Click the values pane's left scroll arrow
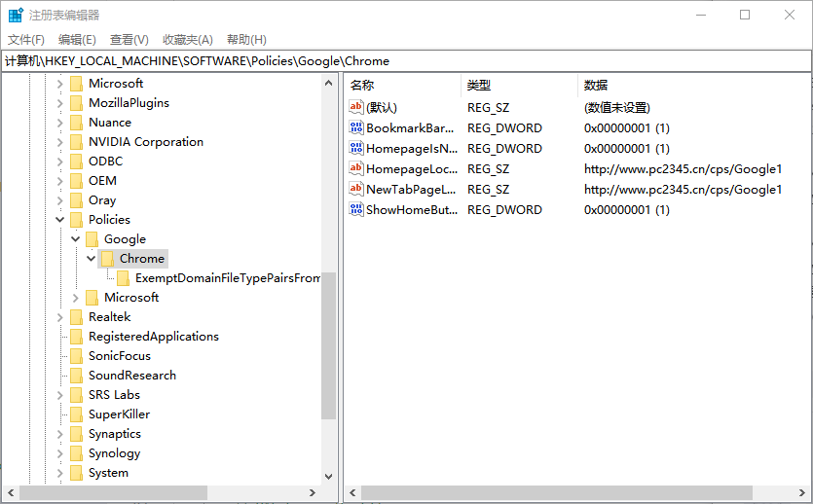 click(x=352, y=492)
